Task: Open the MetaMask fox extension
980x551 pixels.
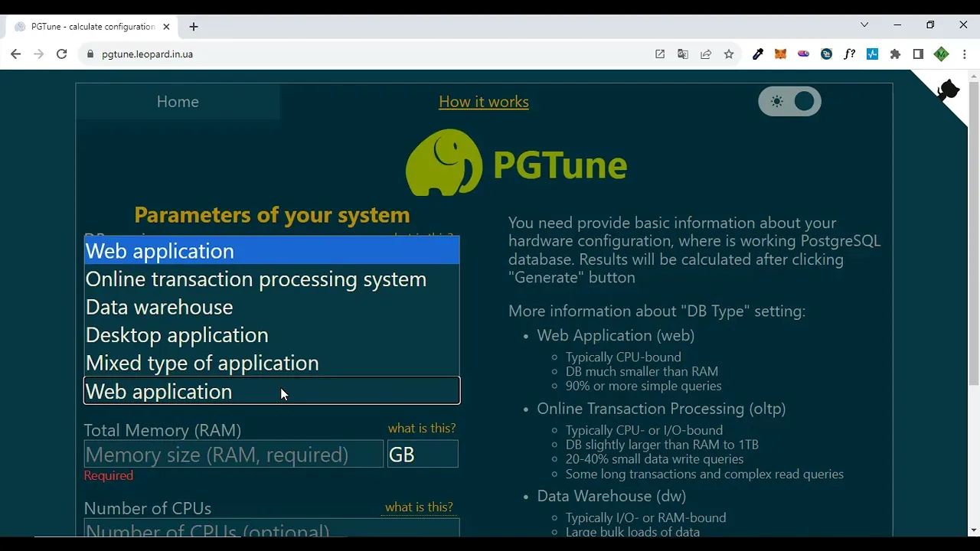Action: 781,54
